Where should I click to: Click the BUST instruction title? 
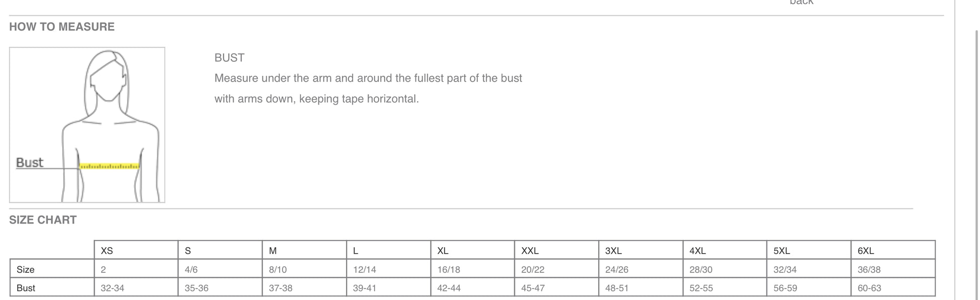click(x=229, y=58)
